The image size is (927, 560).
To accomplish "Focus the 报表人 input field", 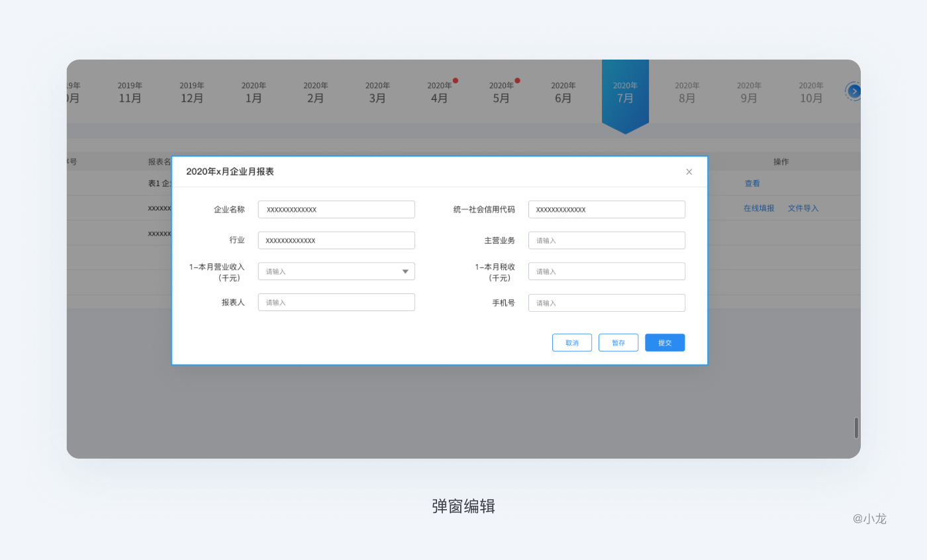I will coord(336,303).
